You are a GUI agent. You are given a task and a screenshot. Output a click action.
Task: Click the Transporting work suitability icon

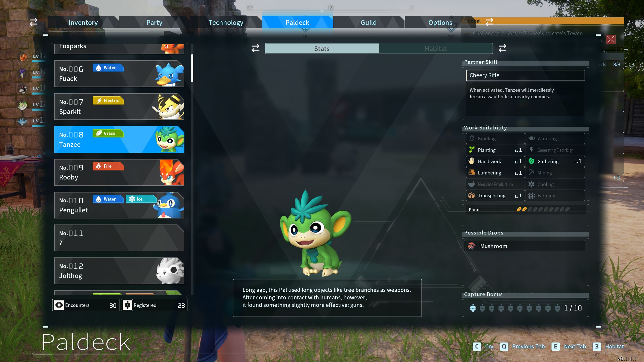pyautogui.click(x=472, y=195)
